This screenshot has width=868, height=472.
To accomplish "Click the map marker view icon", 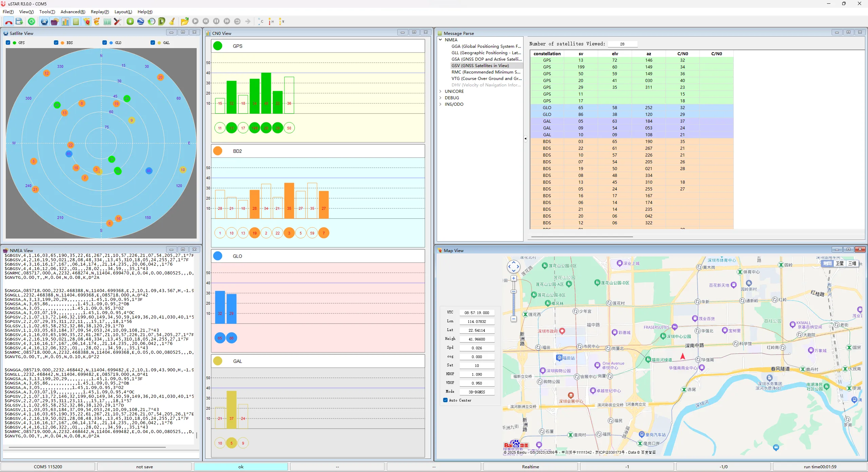I will 87,22.
